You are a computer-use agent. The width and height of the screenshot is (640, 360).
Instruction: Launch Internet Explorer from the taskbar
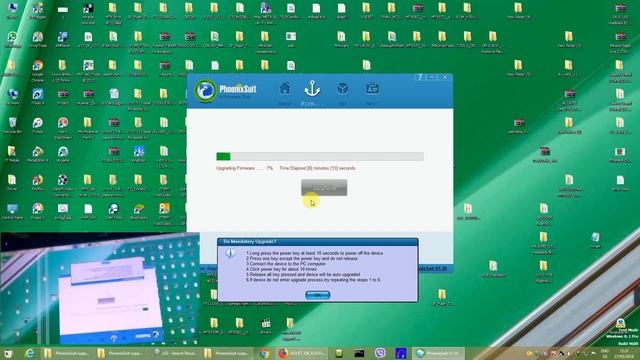coord(29,353)
